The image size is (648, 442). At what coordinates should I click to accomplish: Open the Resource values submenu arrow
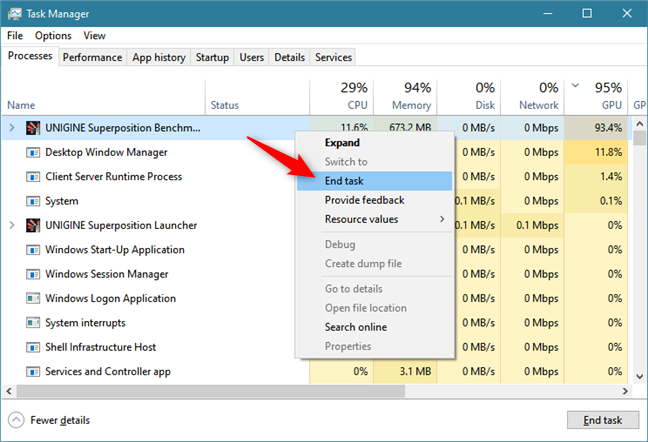point(442,219)
